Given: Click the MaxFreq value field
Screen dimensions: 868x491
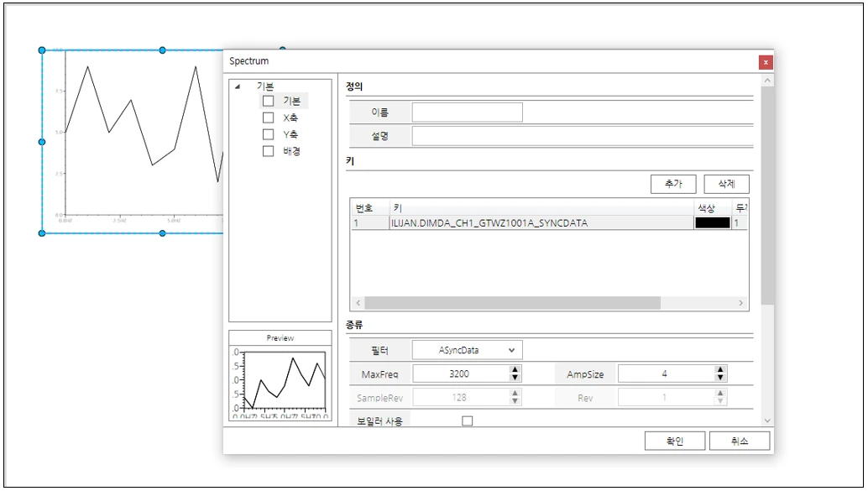Looking at the screenshot, I should [460, 373].
